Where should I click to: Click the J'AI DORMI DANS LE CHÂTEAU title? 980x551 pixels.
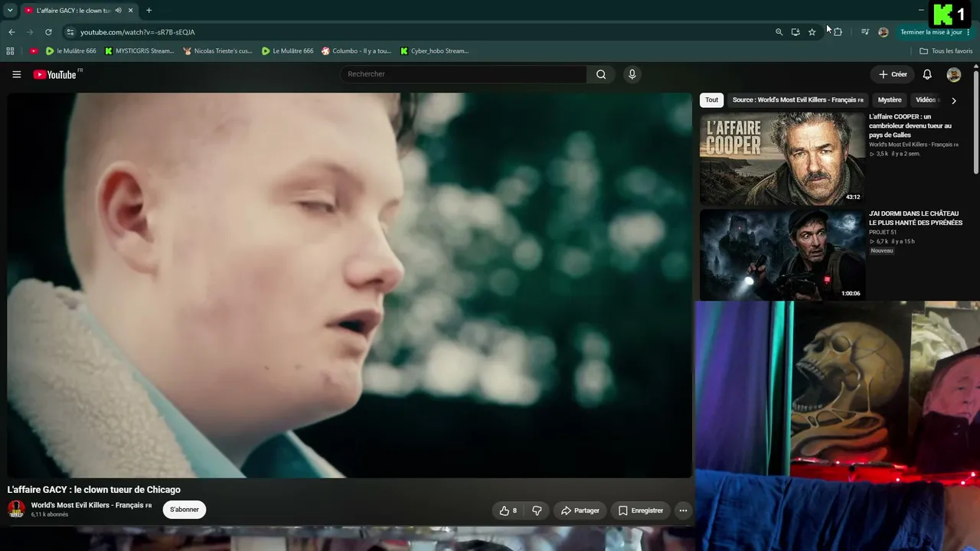916,218
